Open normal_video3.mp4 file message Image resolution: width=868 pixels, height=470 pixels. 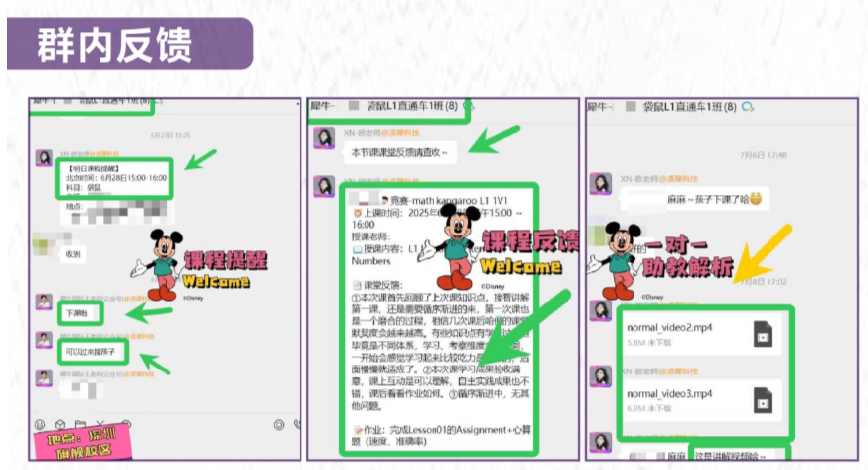point(701,400)
